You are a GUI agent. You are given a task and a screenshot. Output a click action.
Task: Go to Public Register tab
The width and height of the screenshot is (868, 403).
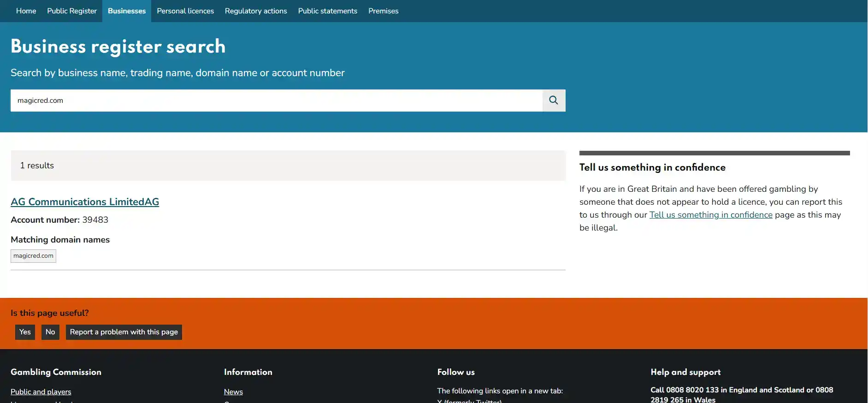point(72,11)
